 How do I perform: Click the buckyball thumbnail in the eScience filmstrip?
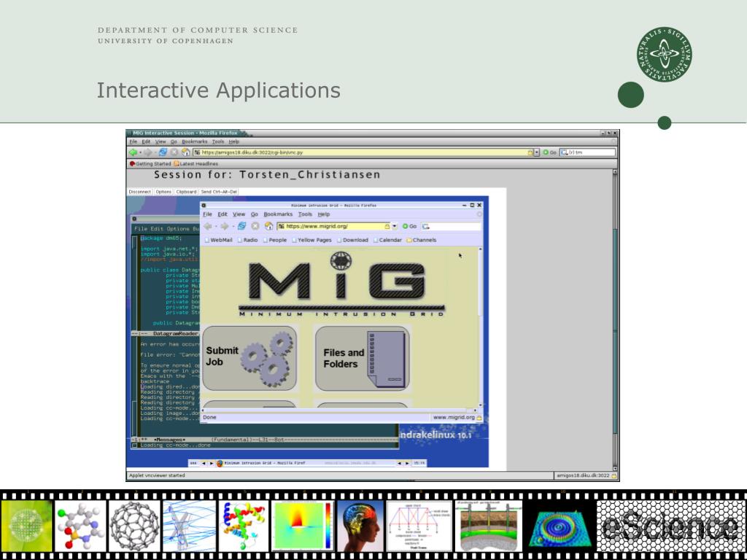pyautogui.click(x=134, y=526)
